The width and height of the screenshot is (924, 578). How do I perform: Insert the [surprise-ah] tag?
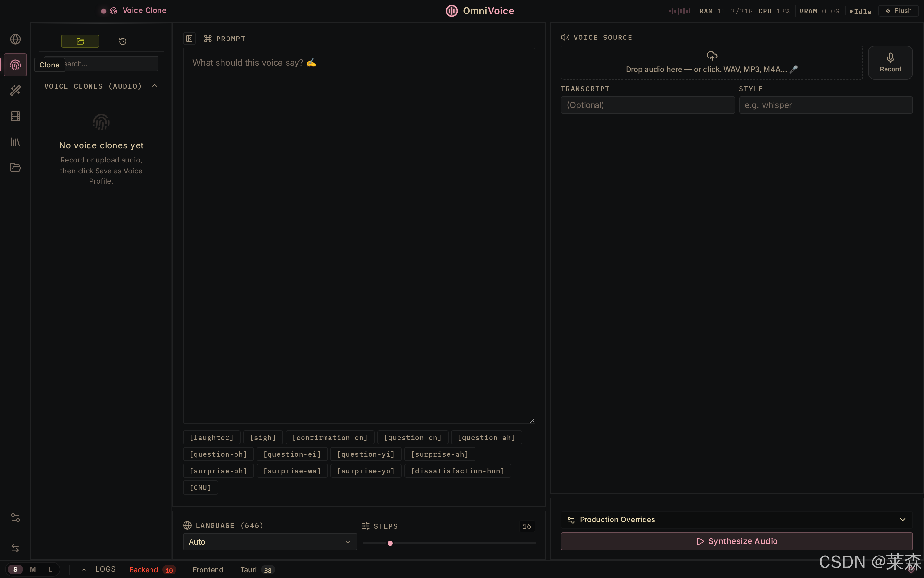click(x=440, y=454)
